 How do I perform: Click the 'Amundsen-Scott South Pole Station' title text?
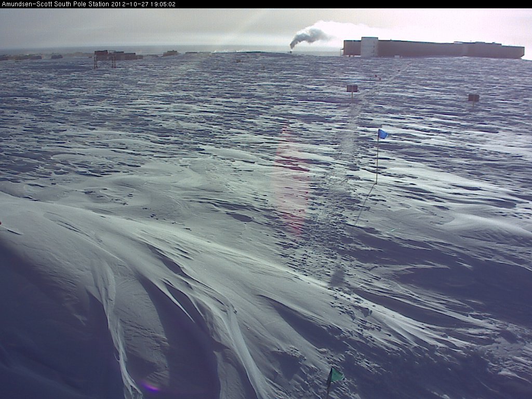[x=55, y=4]
